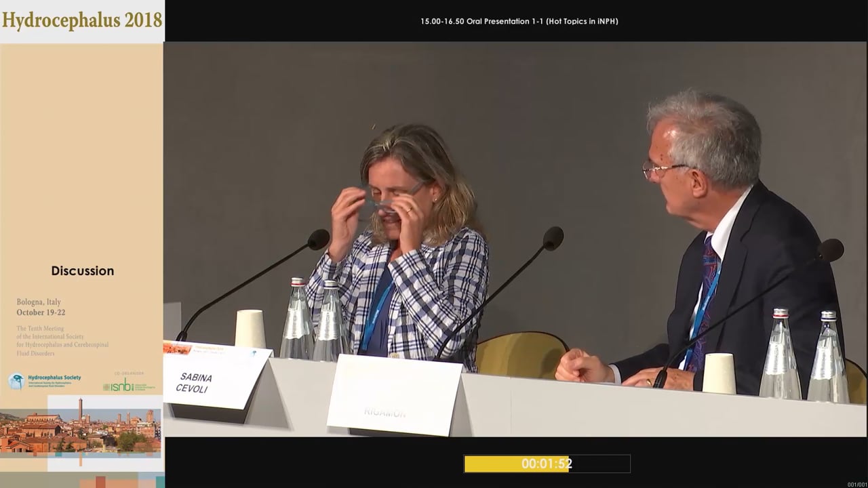This screenshot has width=868, height=488.
Task: Click the 00:01:52 timecode display
Action: pos(547,464)
